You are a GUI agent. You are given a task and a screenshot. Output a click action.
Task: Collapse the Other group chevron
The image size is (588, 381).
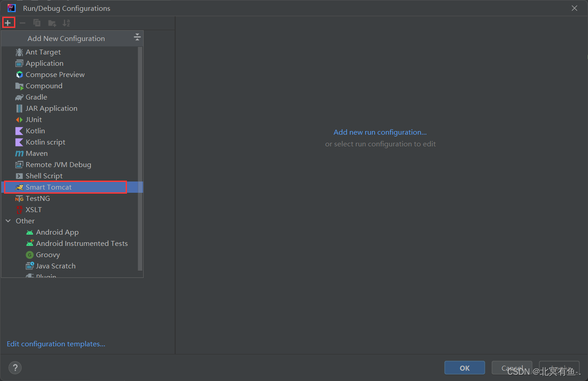point(8,221)
